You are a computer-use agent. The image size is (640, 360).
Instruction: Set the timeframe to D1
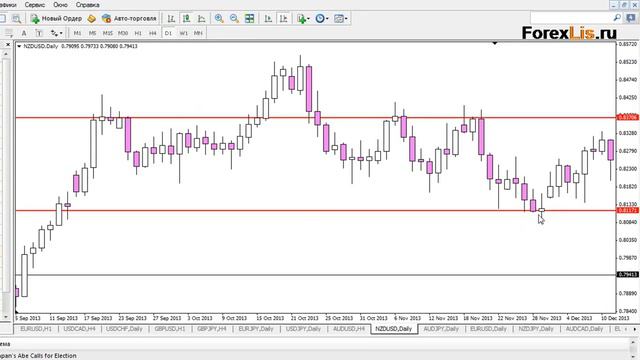coord(168,33)
